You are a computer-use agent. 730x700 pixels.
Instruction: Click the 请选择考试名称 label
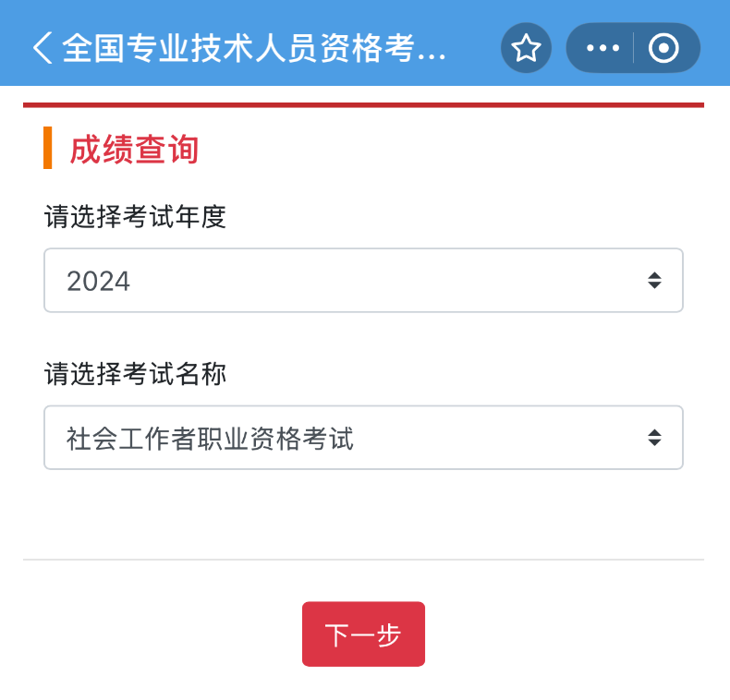(135, 374)
